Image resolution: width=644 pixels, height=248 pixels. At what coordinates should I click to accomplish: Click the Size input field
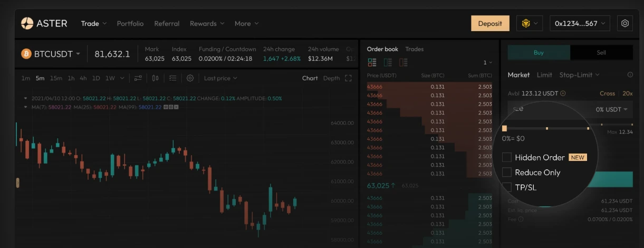click(570, 109)
